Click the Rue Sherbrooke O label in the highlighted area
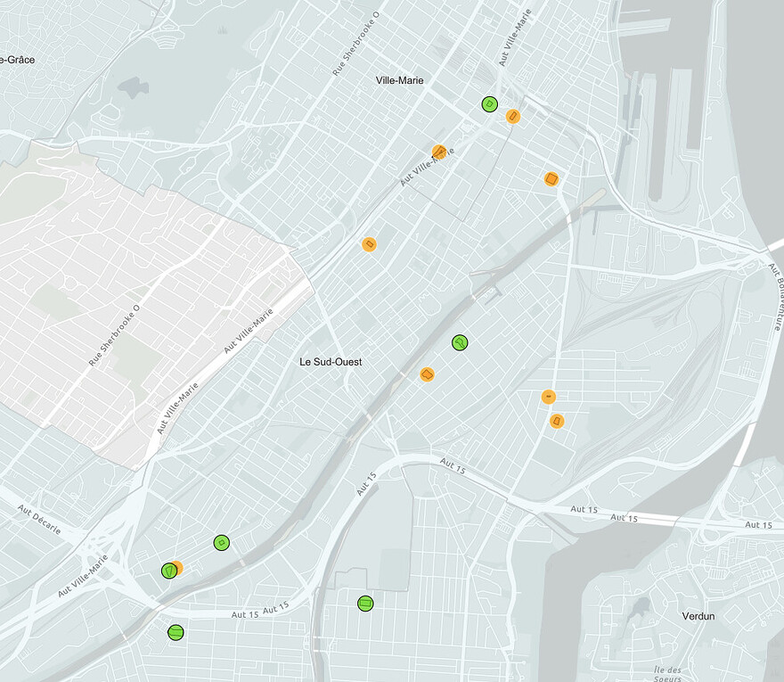The height and width of the screenshot is (682, 784). point(114,334)
